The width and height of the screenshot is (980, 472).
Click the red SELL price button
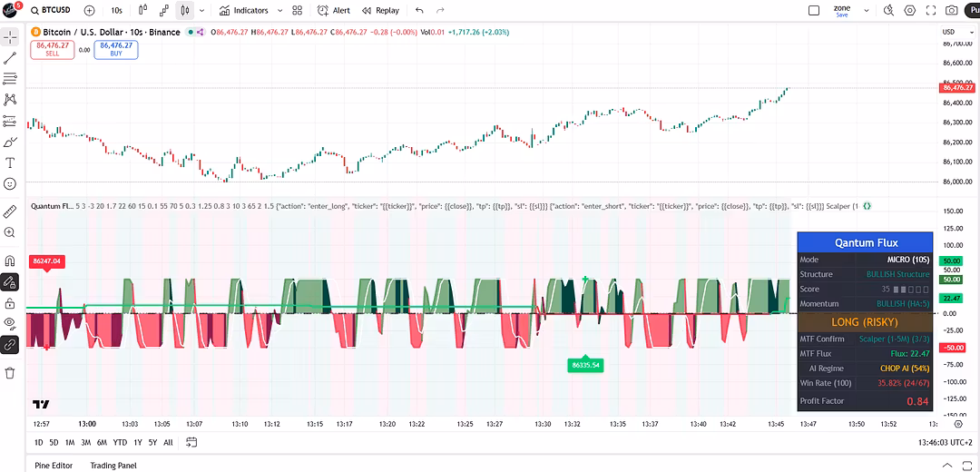point(53,49)
